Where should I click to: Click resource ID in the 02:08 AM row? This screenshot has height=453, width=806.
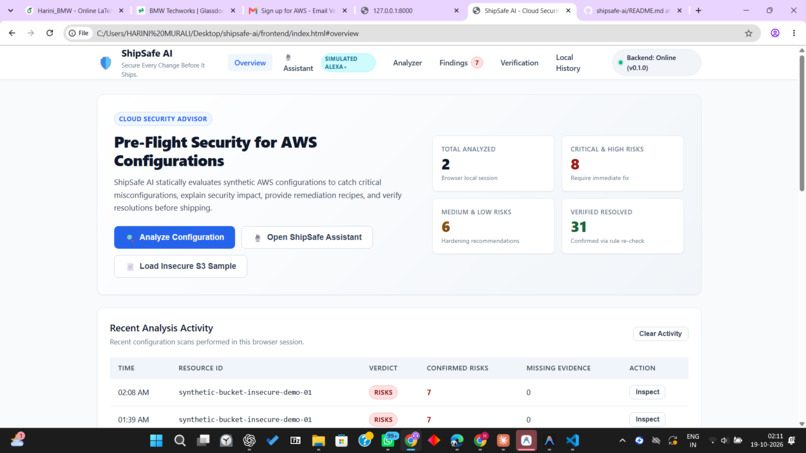pos(245,392)
